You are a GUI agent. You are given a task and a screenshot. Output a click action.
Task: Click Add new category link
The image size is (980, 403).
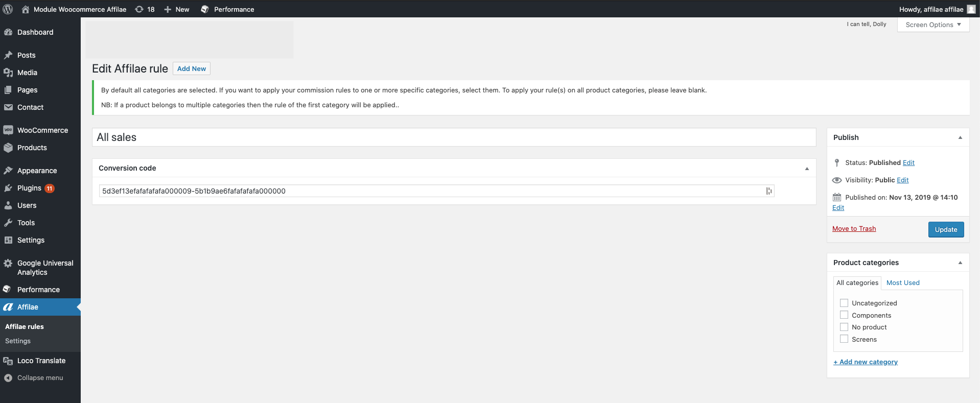click(866, 362)
